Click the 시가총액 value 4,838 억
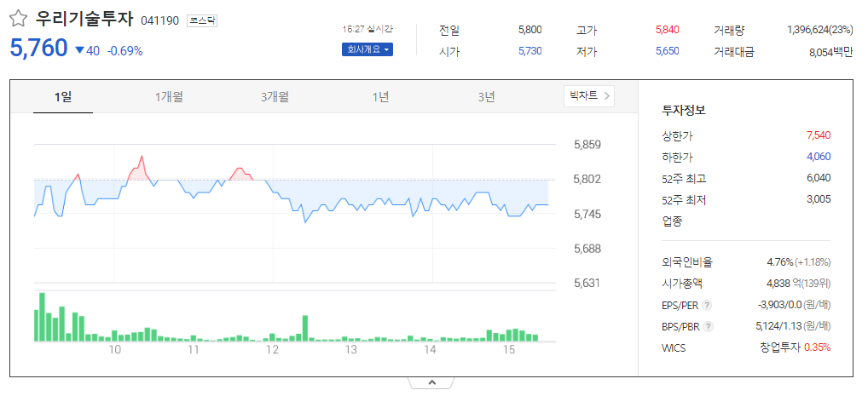 click(784, 284)
